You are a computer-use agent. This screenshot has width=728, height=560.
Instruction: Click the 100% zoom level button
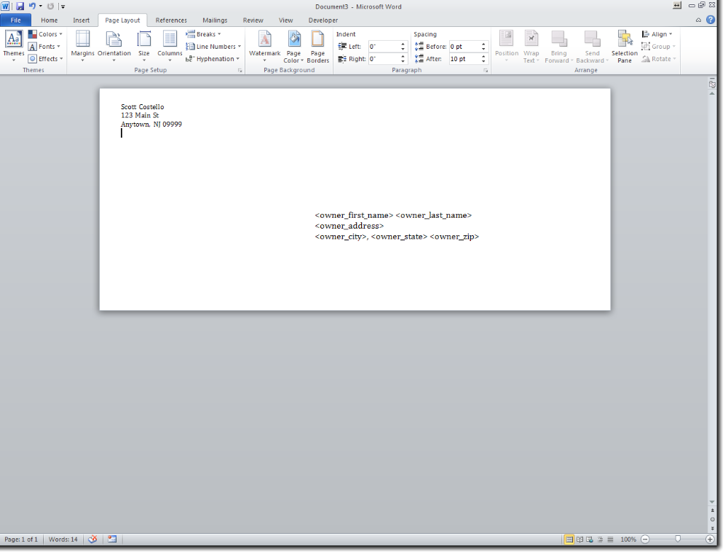point(628,540)
